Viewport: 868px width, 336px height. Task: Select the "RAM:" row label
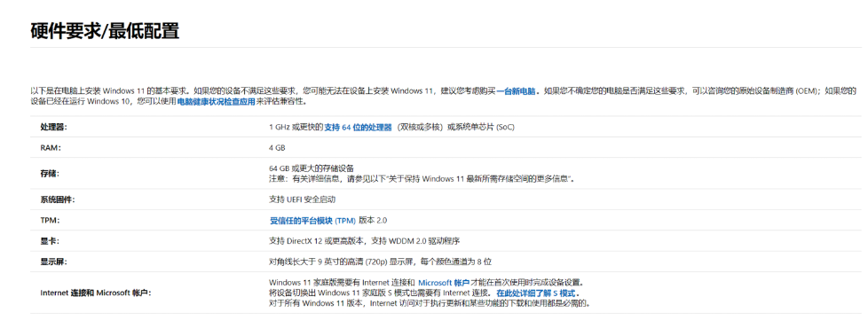coord(51,148)
